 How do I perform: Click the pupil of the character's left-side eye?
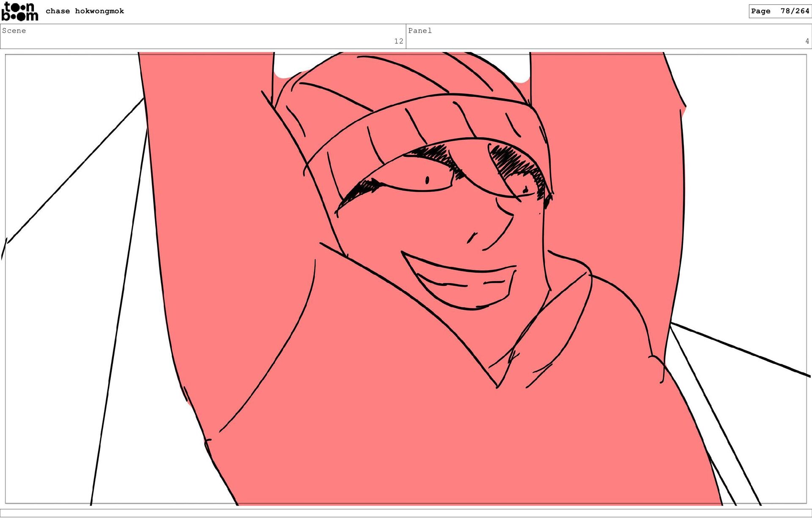427,180
